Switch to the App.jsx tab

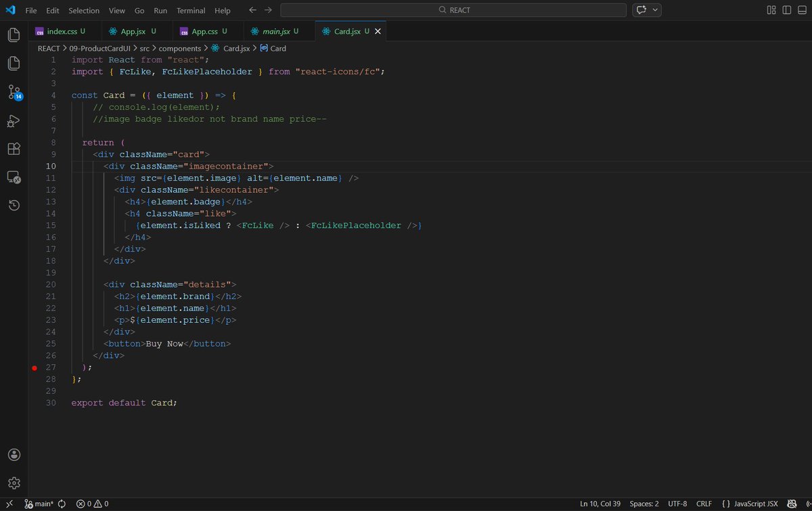coord(137,31)
